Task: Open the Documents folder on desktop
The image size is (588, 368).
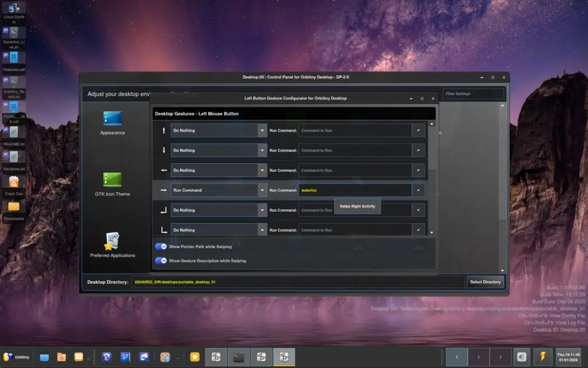Action: [14, 207]
